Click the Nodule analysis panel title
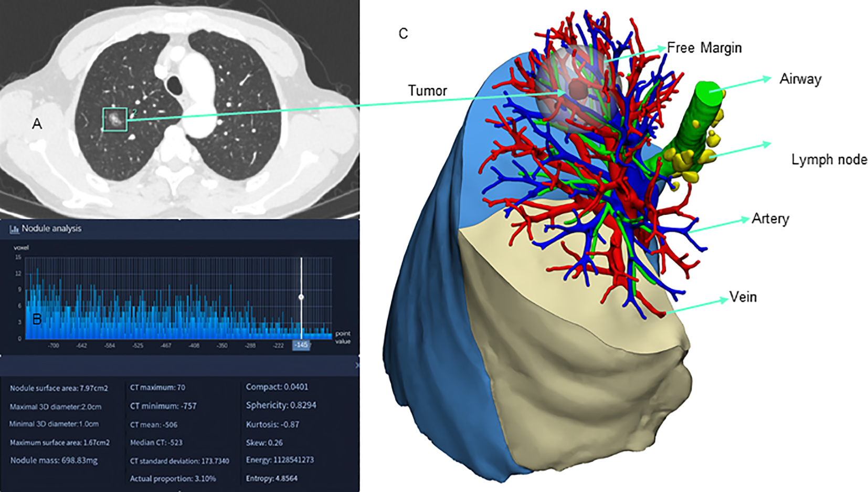Screen dimensions: 868x492 click(x=51, y=229)
